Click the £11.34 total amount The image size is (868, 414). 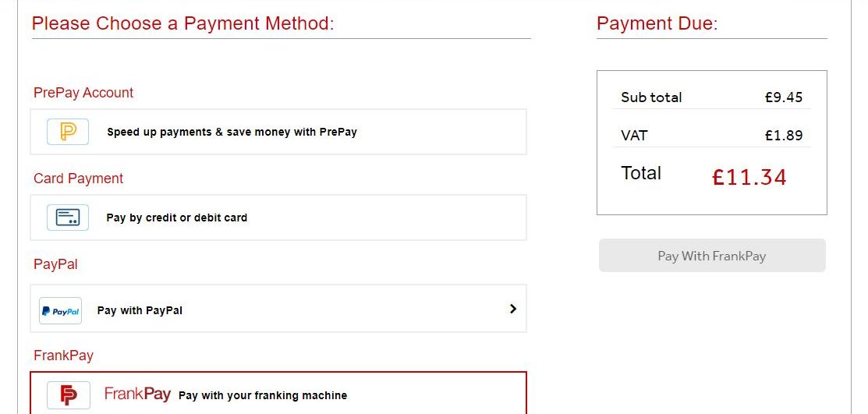pyautogui.click(x=749, y=177)
